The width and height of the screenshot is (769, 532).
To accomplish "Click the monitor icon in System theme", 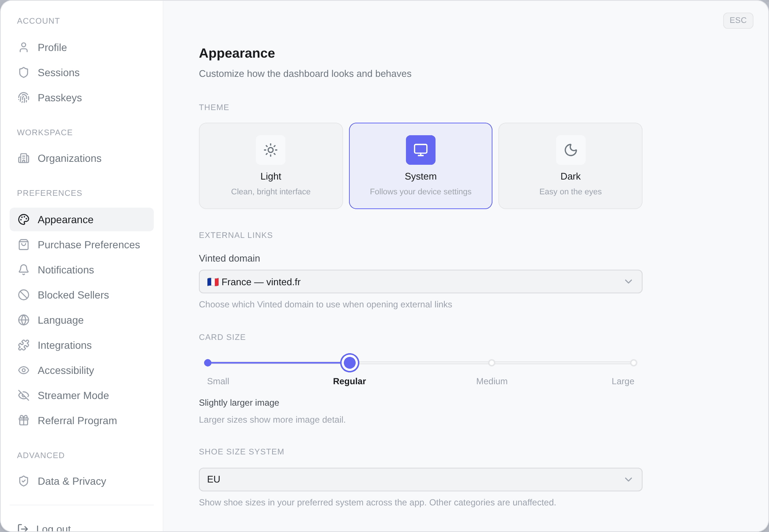I will click(421, 150).
